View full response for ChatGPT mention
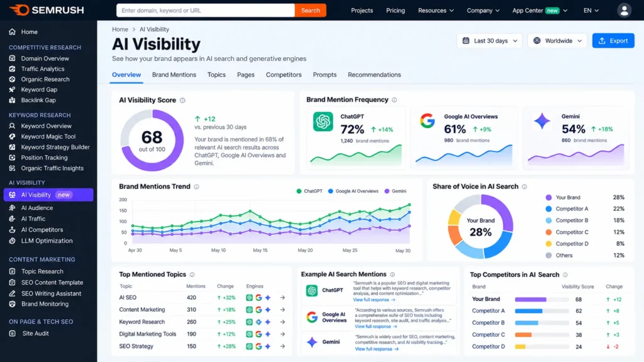The height and width of the screenshot is (362, 644). pos(374,300)
